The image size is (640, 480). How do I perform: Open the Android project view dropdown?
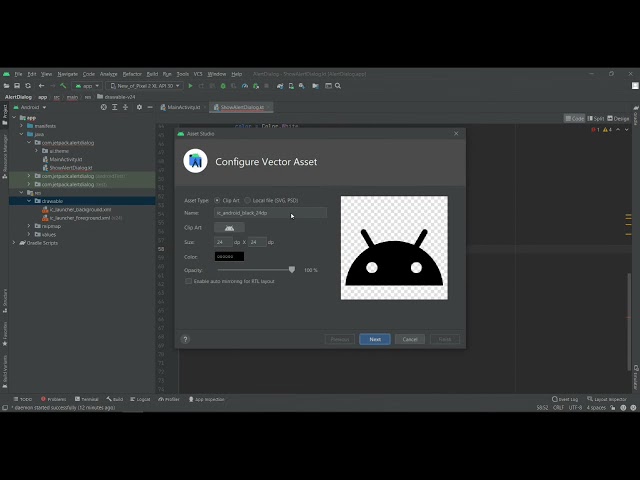pyautogui.click(x=30, y=107)
